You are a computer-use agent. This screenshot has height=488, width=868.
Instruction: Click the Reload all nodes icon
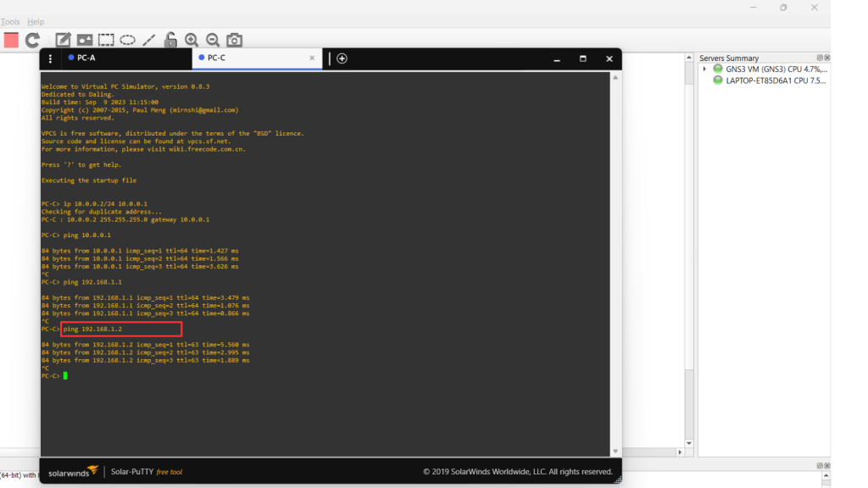pos(33,40)
